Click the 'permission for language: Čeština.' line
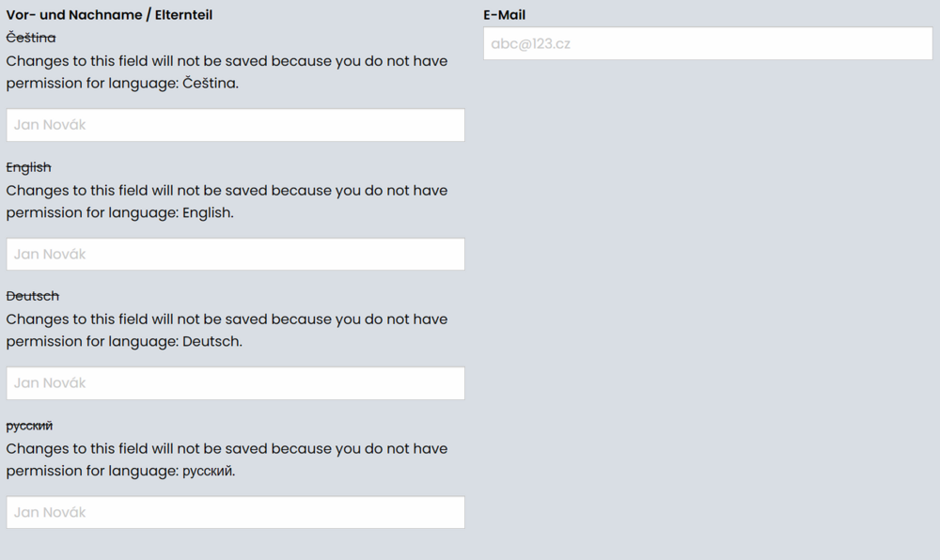Viewport: 940px width, 560px height. (x=122, y=84)
